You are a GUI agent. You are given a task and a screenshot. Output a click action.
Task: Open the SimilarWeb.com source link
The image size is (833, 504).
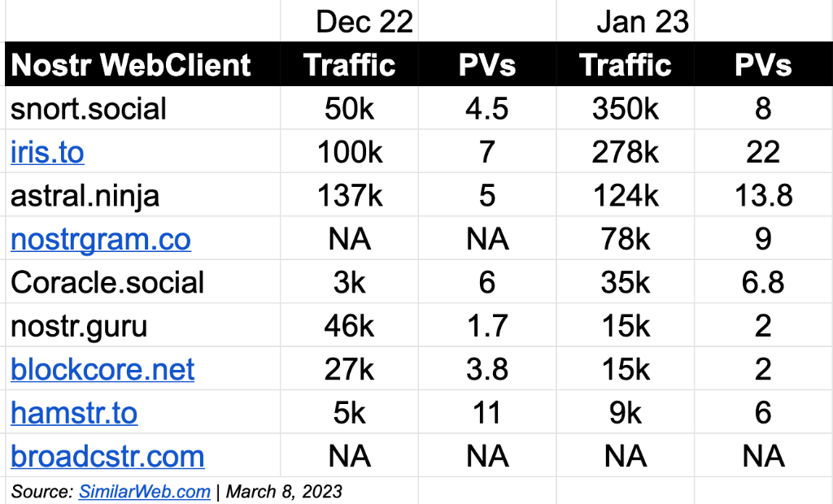pos(144,492)
